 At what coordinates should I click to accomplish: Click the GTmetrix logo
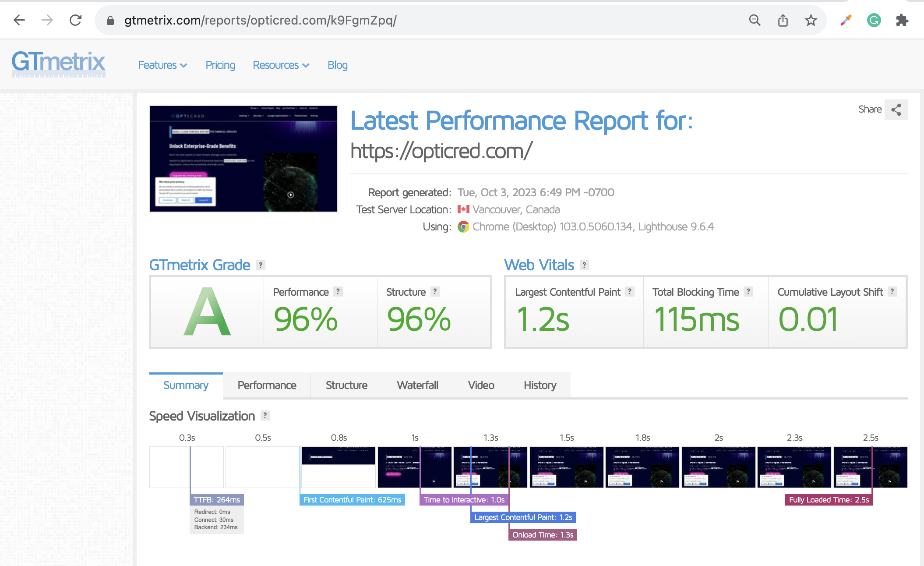coord(58,64)
